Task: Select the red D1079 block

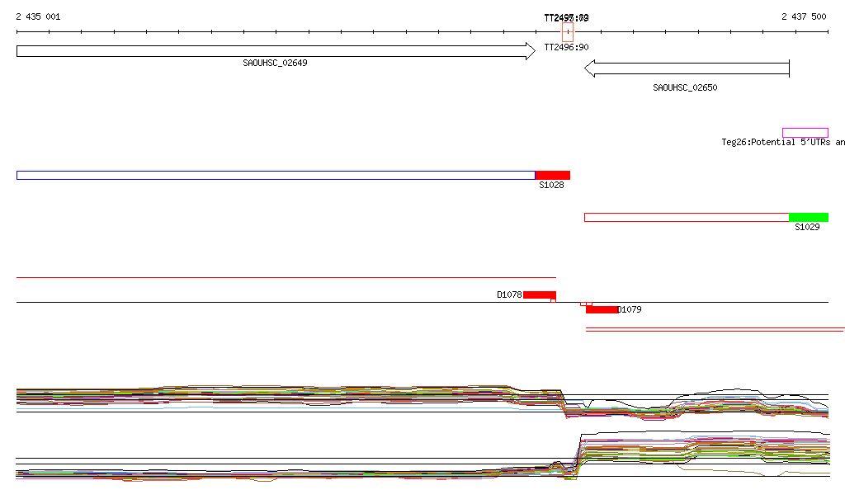Action: [x=602, y=309]
